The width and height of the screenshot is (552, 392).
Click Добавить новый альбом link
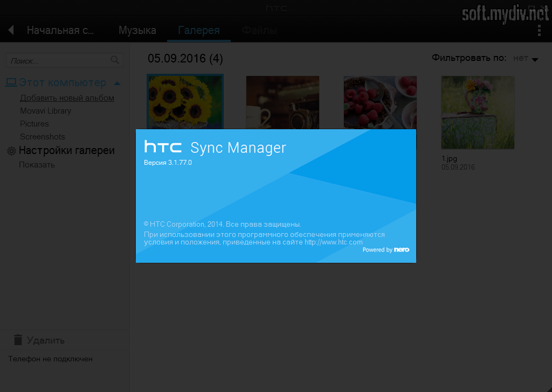(67, 98)
